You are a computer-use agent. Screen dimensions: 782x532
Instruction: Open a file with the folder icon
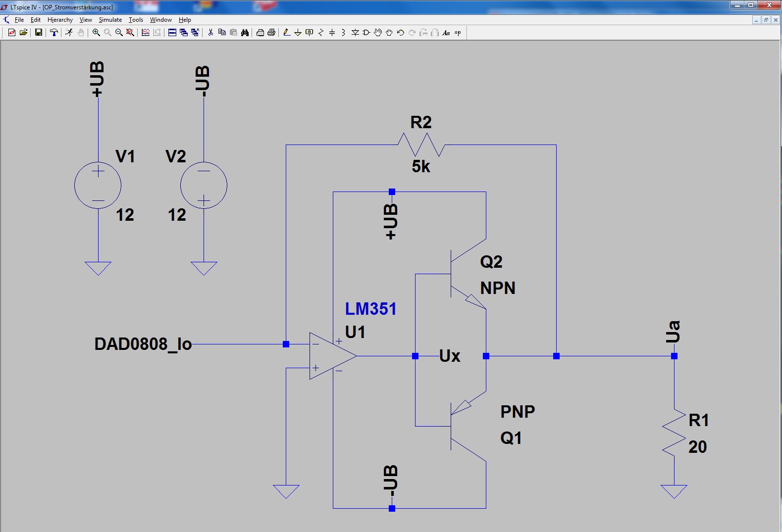point(23,33)
